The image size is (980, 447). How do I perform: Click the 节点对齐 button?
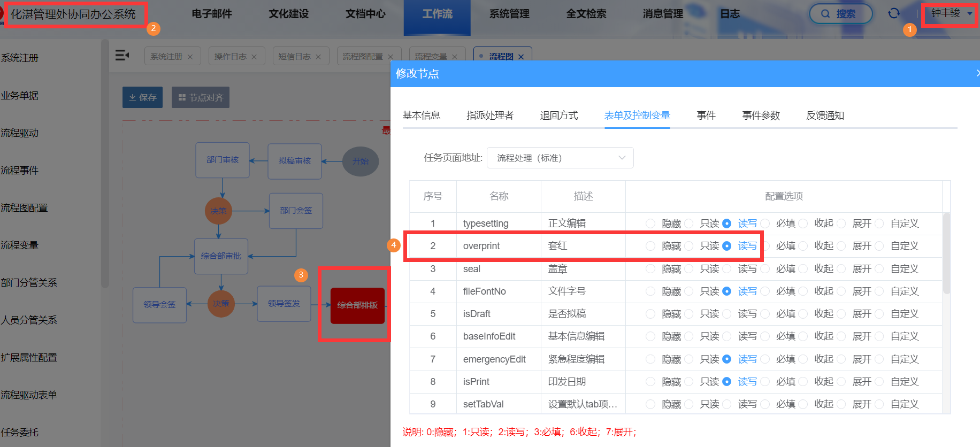click(x=201, y=97)
